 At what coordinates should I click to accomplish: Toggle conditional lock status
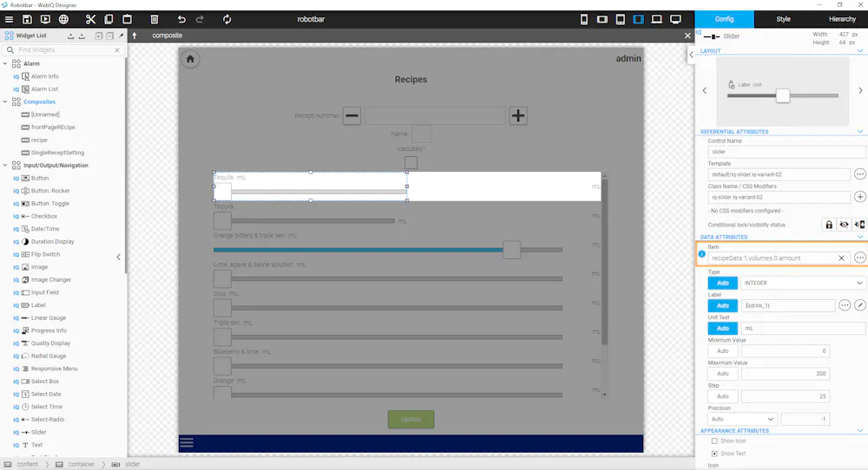click(x=829, y=225)
